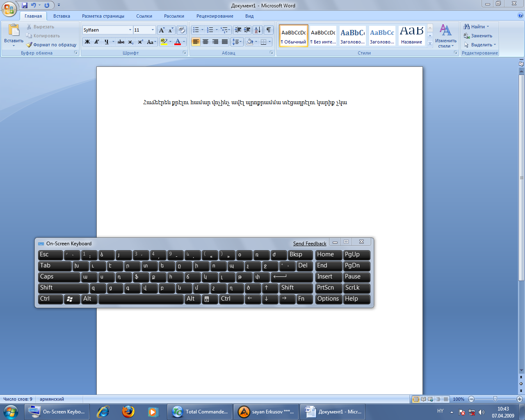The width and height of the screenshot is (525, 420).
Task: Click the Paste clipboard icon
Action: [x=14, y=31]
